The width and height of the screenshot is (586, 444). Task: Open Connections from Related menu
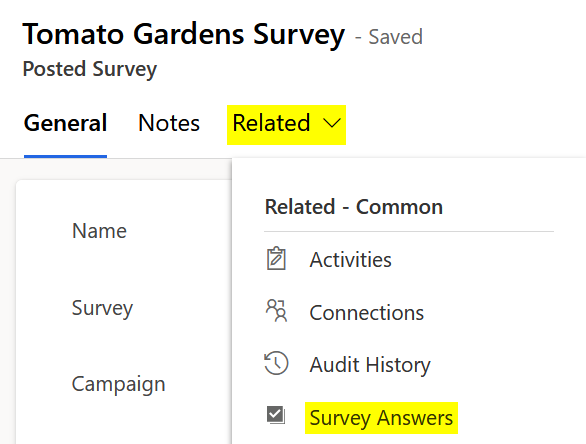coord(367,312)
